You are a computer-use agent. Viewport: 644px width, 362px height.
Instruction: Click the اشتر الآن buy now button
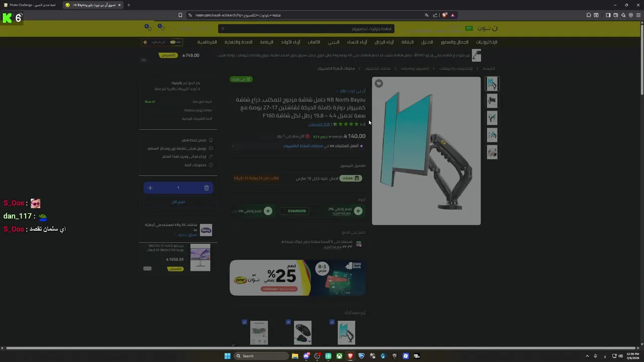point(178,202)
